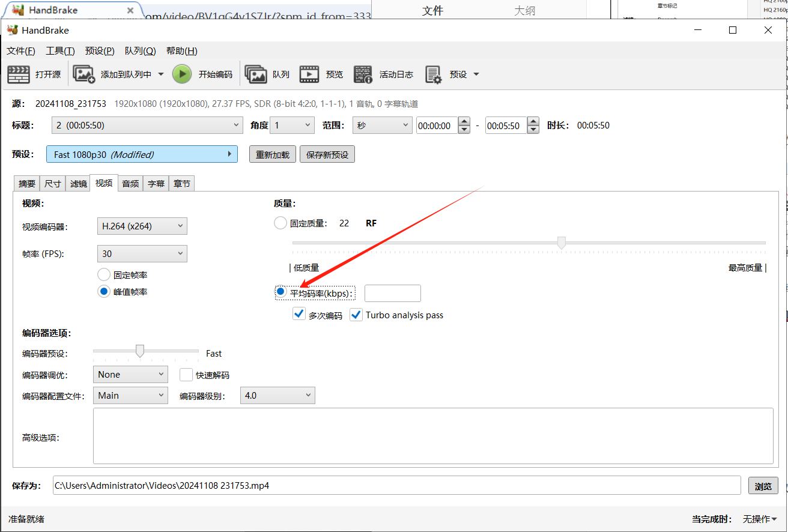Open the 预设(P) menu

(x=100, y=51)
